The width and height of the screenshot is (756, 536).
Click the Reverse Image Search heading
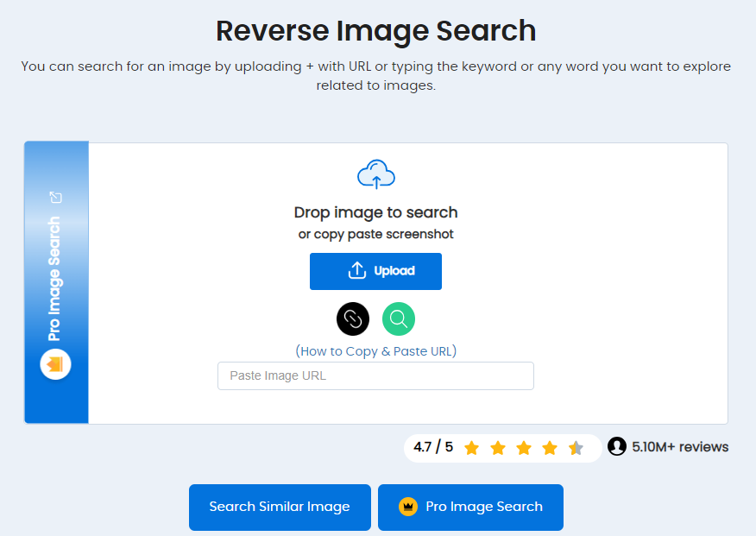tap(375, 31)
